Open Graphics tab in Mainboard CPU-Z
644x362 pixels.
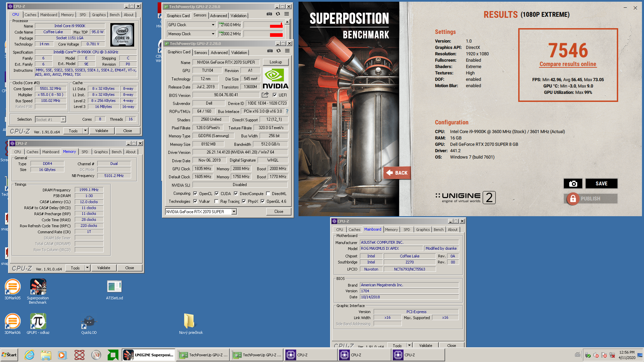click(423, 230)
